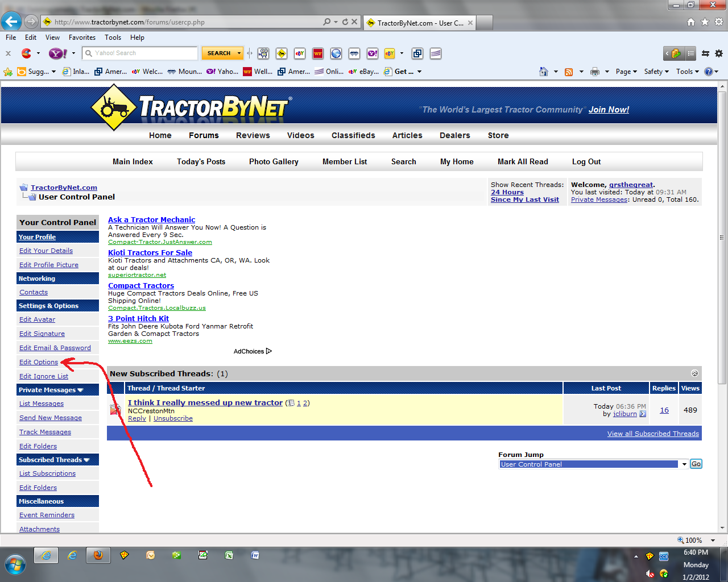Open the Forum Jump dropdown list
The image size is (728, 582).
click(684, 464)
